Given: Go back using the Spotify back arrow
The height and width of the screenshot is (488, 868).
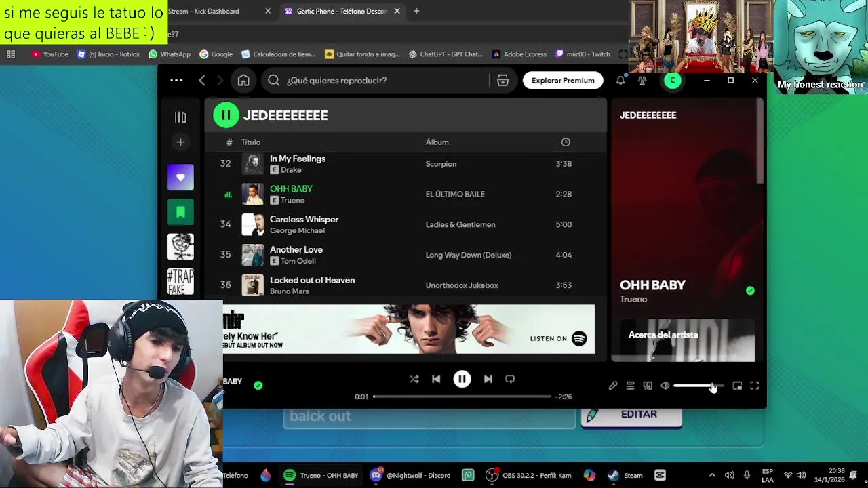Looking at the screenshot, I should (201, 80).
